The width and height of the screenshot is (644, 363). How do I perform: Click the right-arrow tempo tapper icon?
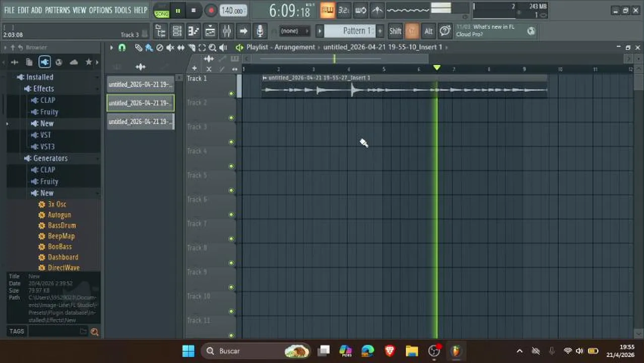point(243,31)
